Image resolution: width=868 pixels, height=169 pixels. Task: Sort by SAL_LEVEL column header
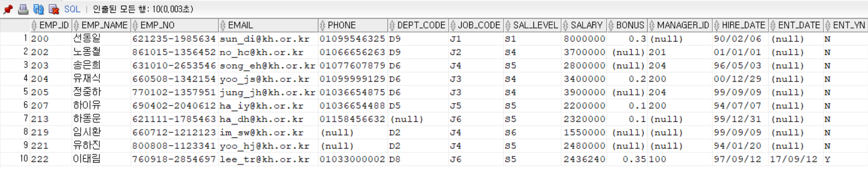click(532, 25)
